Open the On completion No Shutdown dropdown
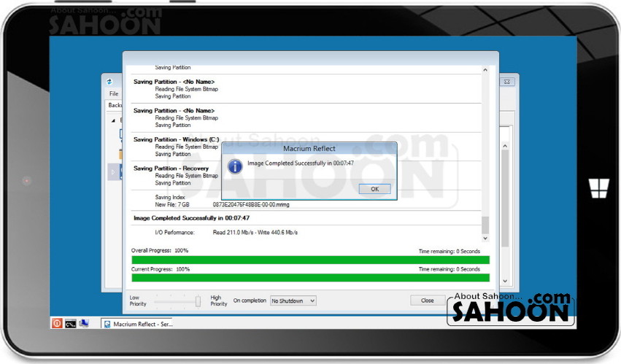The height and width of the screenshot is (364, 621). (293, 301)
